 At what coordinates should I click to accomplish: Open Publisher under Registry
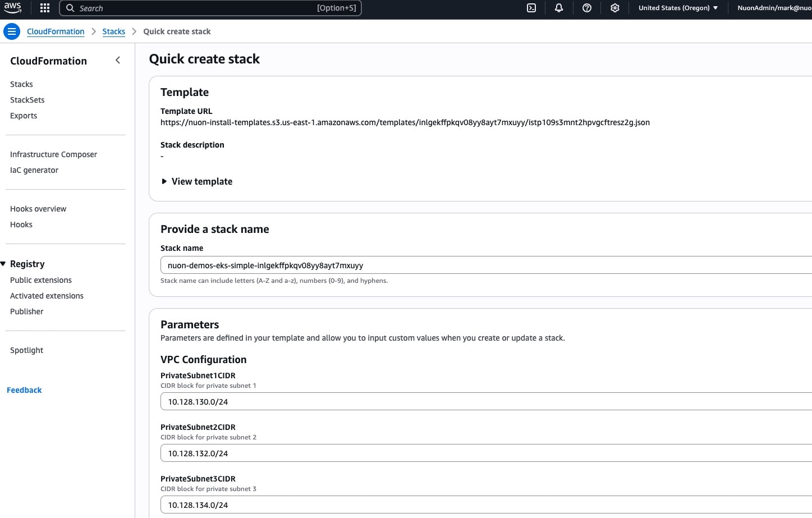click(x=26, y=311)
